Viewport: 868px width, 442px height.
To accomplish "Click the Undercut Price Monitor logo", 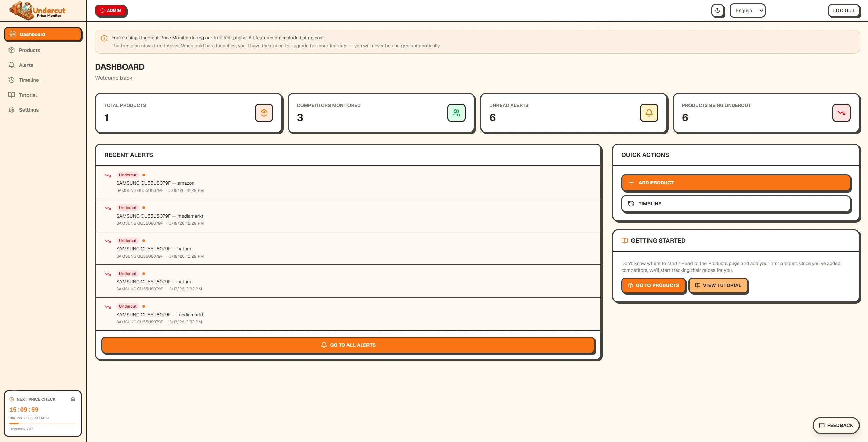I will point(36,10).
